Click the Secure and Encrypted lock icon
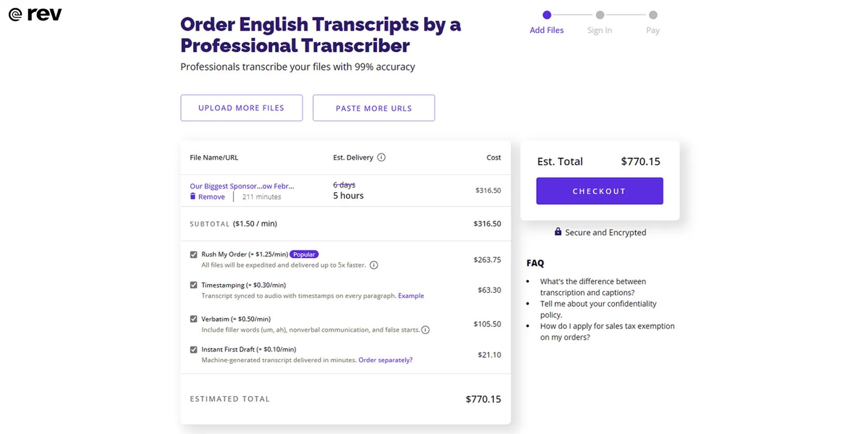 [x=558, y=232]
